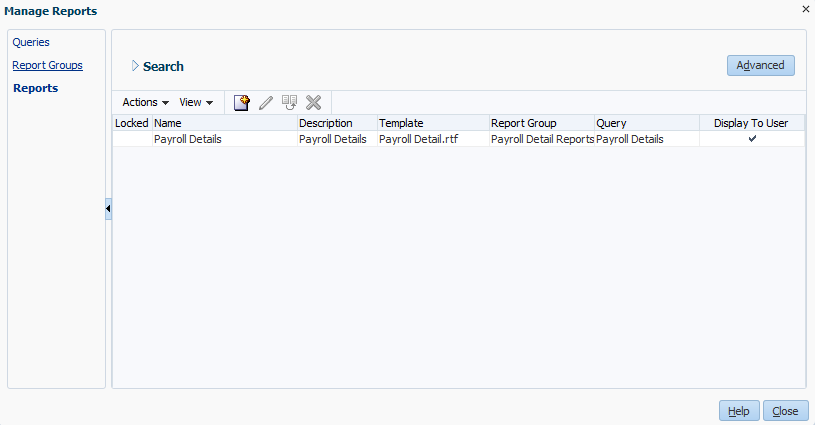Click the Display To User checkmark
The image size is (815, 425).
pyautogui.click(x=752, y=139)
